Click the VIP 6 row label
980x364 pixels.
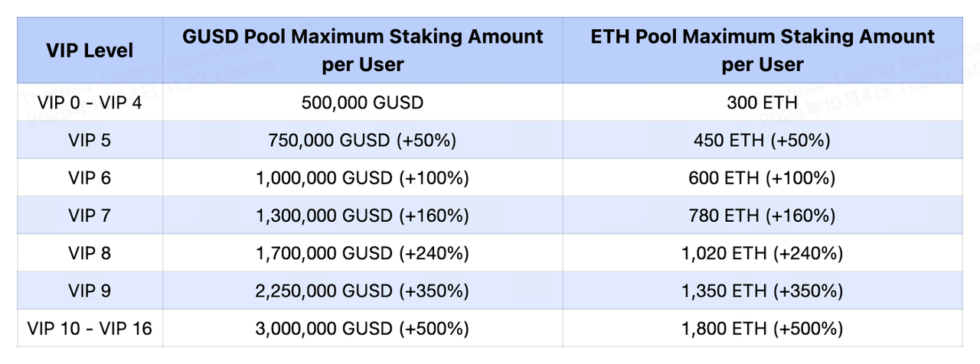90,178
